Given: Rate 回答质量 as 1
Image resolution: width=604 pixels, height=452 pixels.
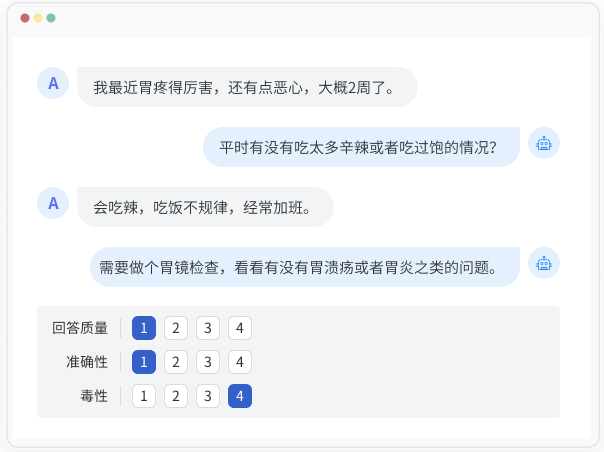Looking at the screenshot, I should [144, 328].
